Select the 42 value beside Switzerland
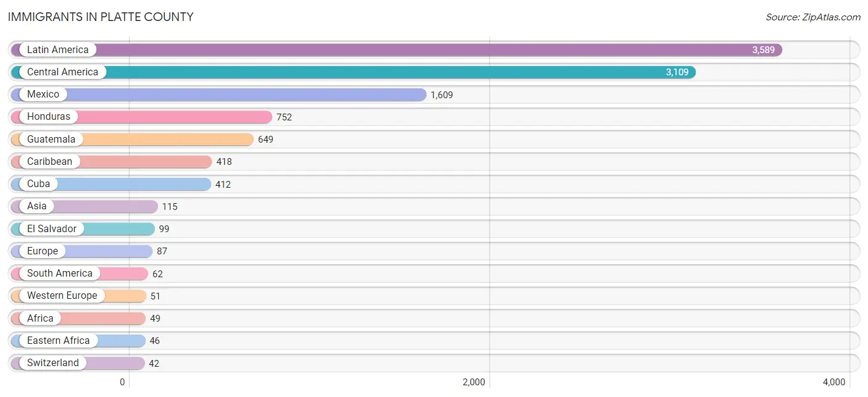Screen dimensions: 868x397 154,364
